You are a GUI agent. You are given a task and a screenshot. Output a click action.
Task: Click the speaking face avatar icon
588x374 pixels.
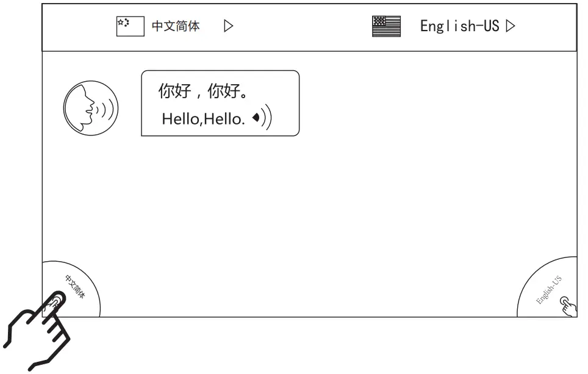point(90,108)
